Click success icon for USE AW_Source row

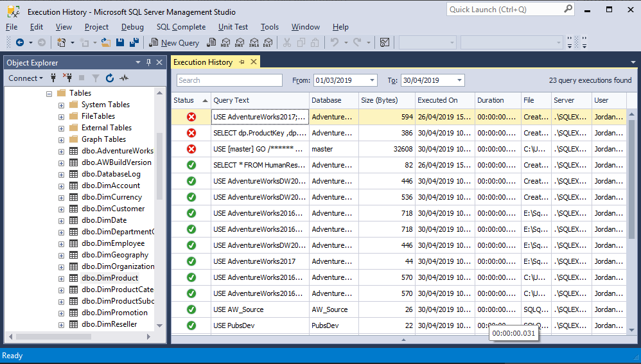tap(191, 309)
